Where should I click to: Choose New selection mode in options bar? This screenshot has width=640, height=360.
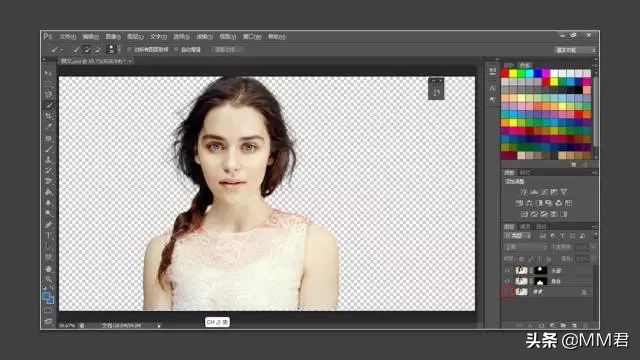[76, 50]
